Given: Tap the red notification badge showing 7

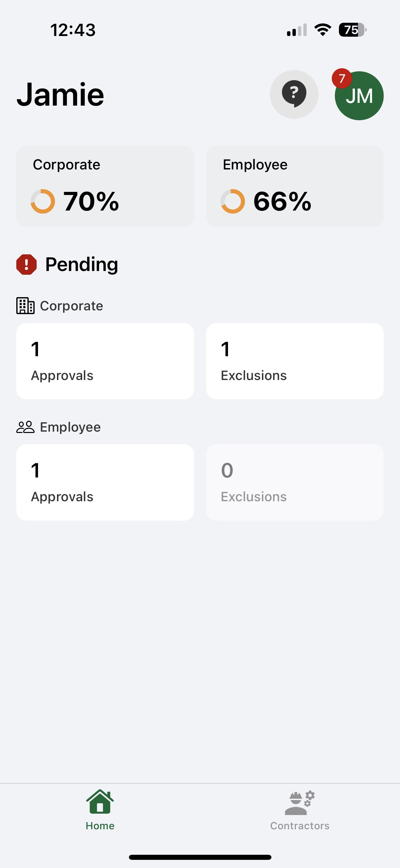Looking at the screenshot, I should pos(342,78).
